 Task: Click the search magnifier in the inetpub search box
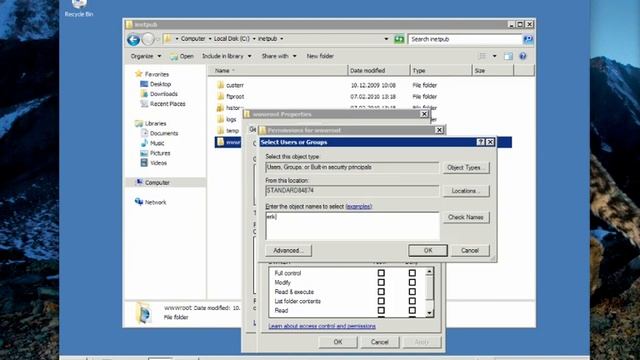pyautogui.click(x=528, y=39)
